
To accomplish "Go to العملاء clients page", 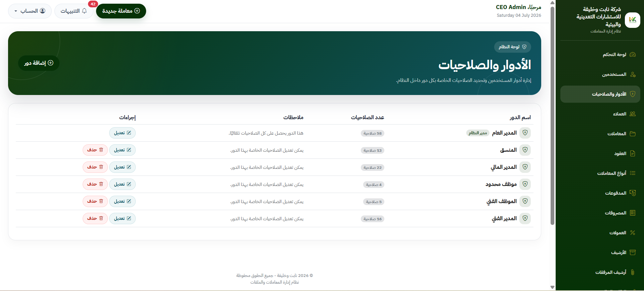I will pos(600,114).
